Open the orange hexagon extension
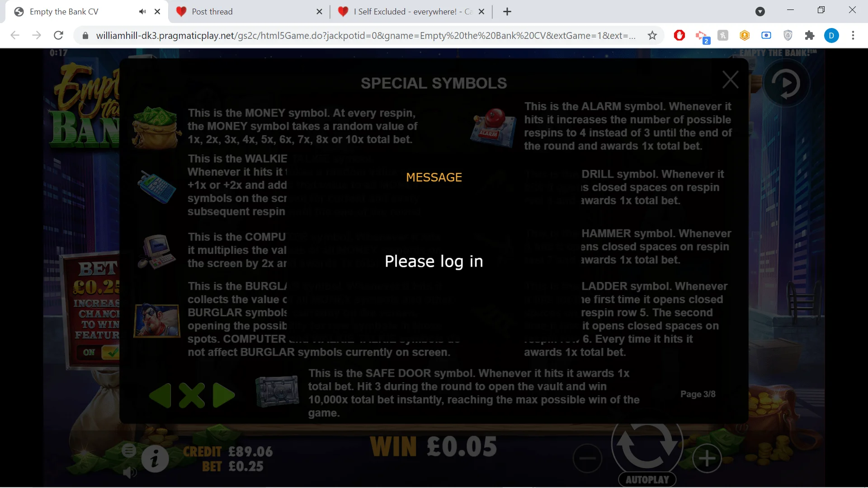Image resolution: width=868 pixels, height=488 pixels. click(x=745, y=35)
